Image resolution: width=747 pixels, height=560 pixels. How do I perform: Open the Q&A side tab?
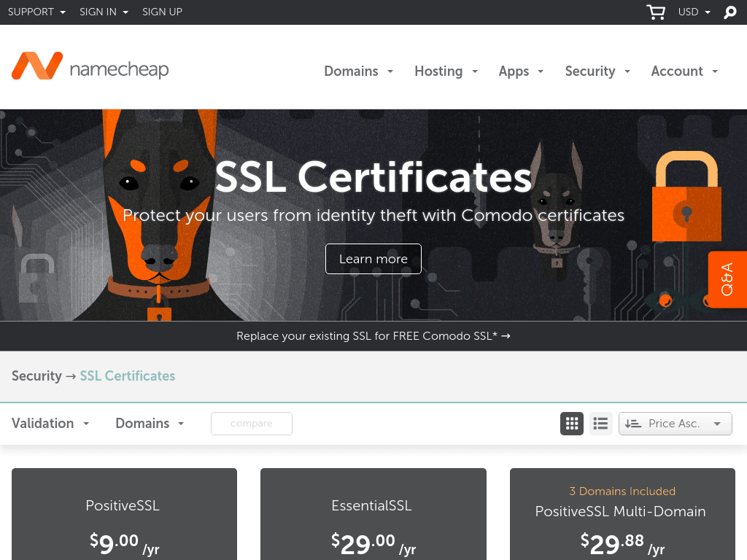727,279
